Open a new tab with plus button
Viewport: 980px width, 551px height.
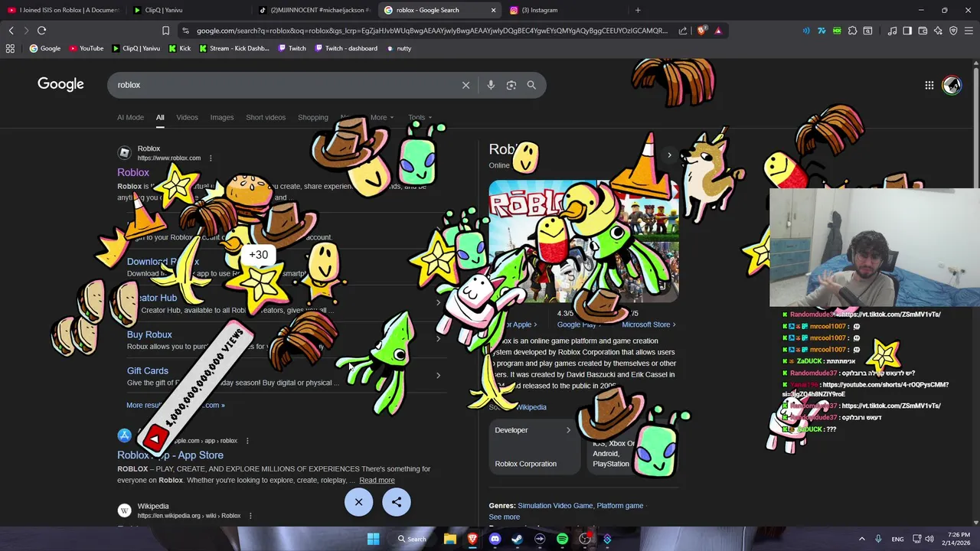point(638,10)
